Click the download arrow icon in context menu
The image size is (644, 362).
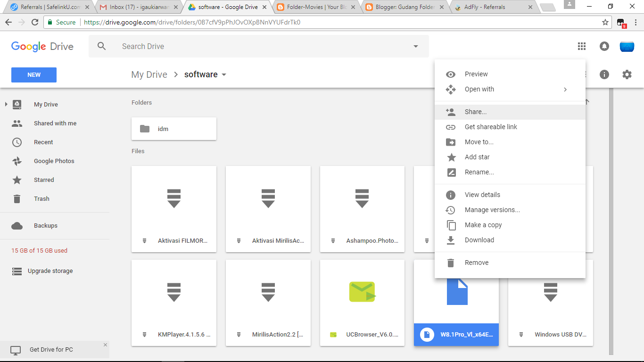coord(451,240)
